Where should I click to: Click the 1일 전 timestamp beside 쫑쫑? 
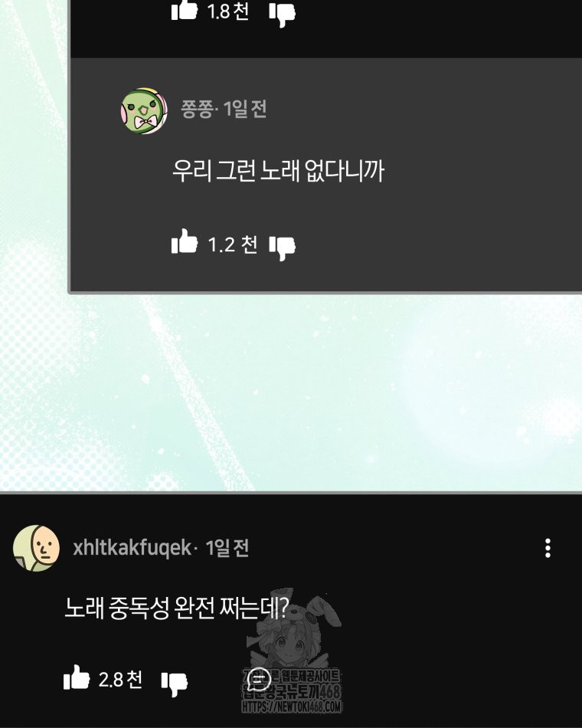(x=244, y=109)
